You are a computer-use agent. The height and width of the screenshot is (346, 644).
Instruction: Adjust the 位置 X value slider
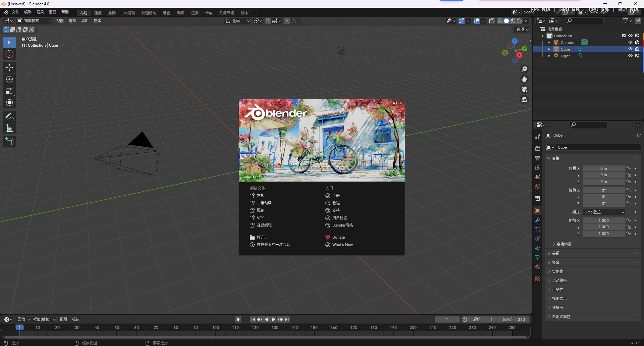(x=604, y=168)
